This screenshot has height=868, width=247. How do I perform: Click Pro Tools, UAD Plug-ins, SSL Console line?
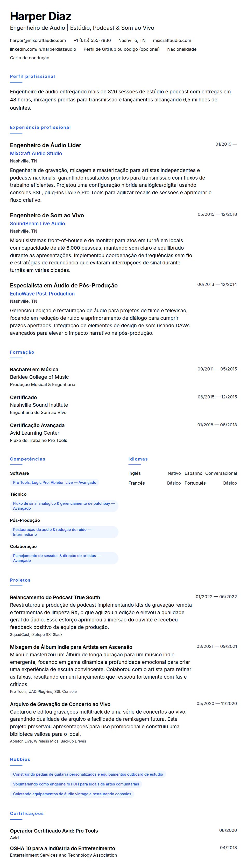pos(43,692)
